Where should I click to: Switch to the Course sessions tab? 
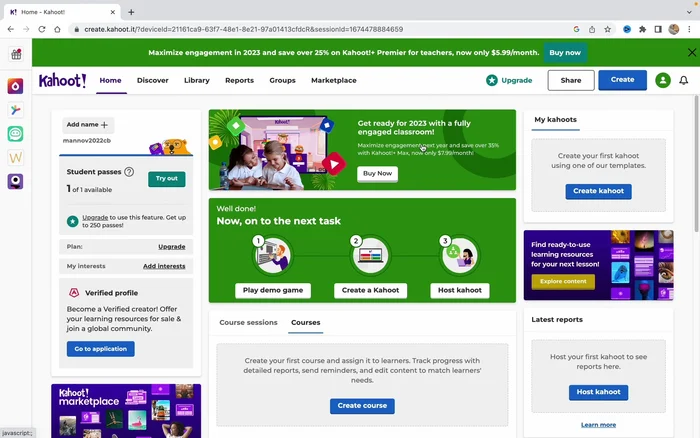(248, 323)
